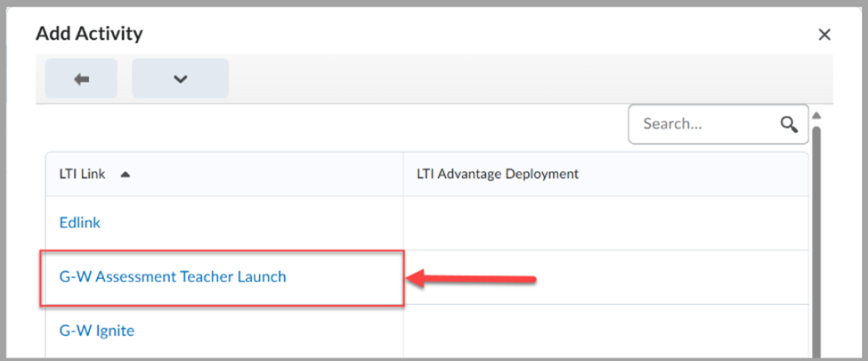
Task: Click the scrollbar up arrow
Action: [x=815, y=116]
